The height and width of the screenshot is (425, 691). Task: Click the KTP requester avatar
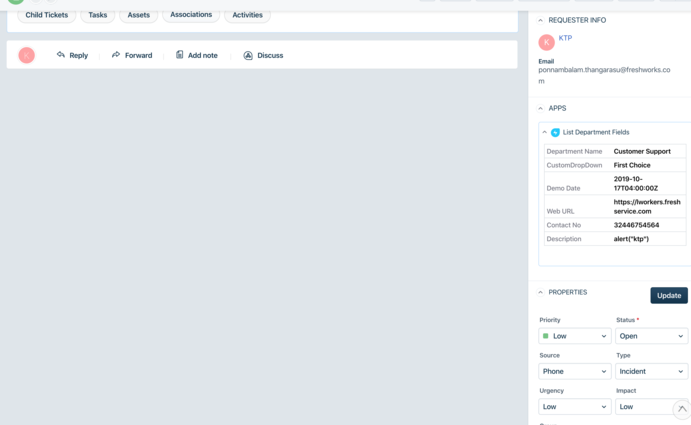point(546,42)
